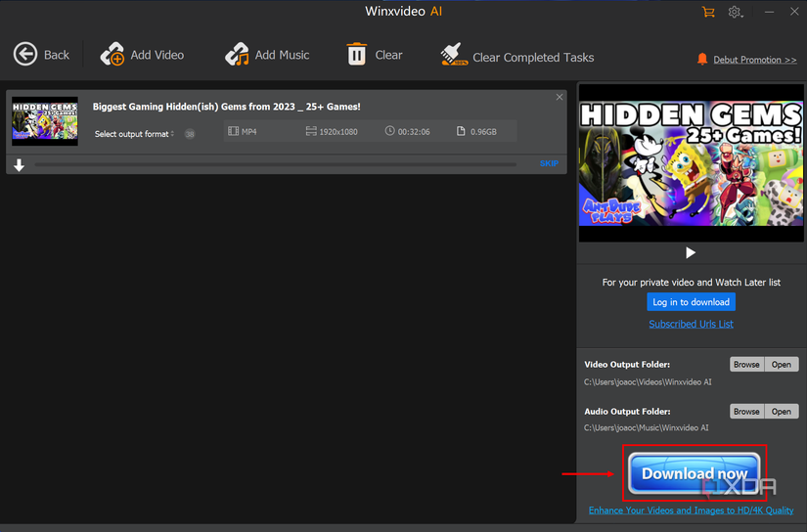Minimize the Winxvideo AI window
This screenshot has width=807, height=532.
769,12
